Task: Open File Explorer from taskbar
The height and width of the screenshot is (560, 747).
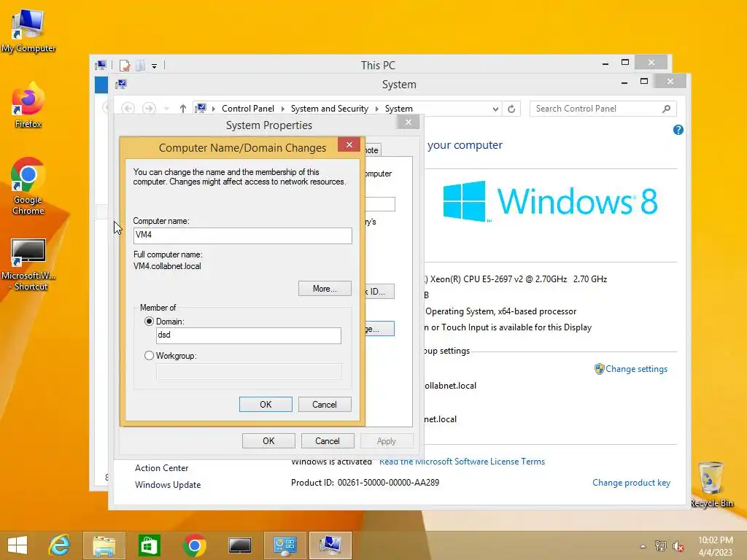Action: coord(104,545)
